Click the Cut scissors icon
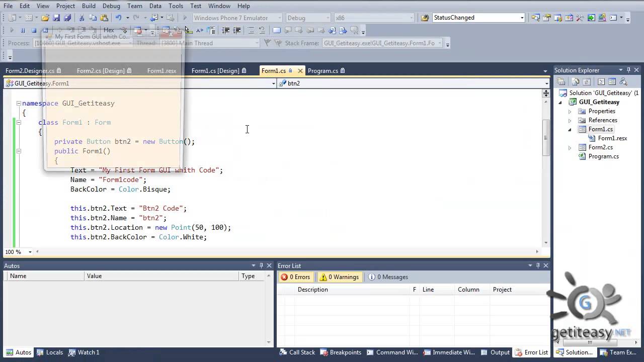The height and width of the screenshot is (362, 644). click(82, 18)
